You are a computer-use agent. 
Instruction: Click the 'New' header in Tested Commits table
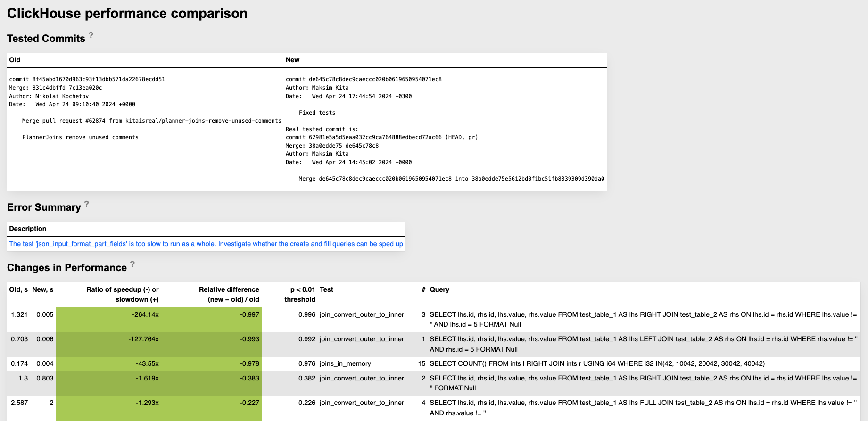(x=292, y=60)
